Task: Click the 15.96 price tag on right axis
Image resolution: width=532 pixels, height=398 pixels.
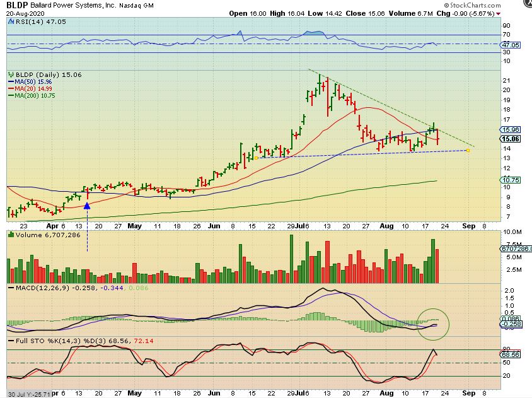Action: (x=511, y=130)
